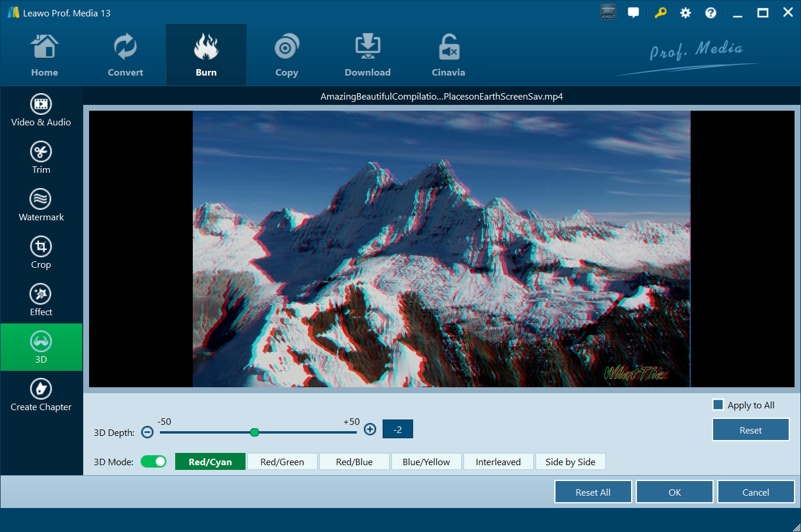Switch to the Convert tab
Image resolution: width=801 pixels, height=532 pixels.
[125, 56]
